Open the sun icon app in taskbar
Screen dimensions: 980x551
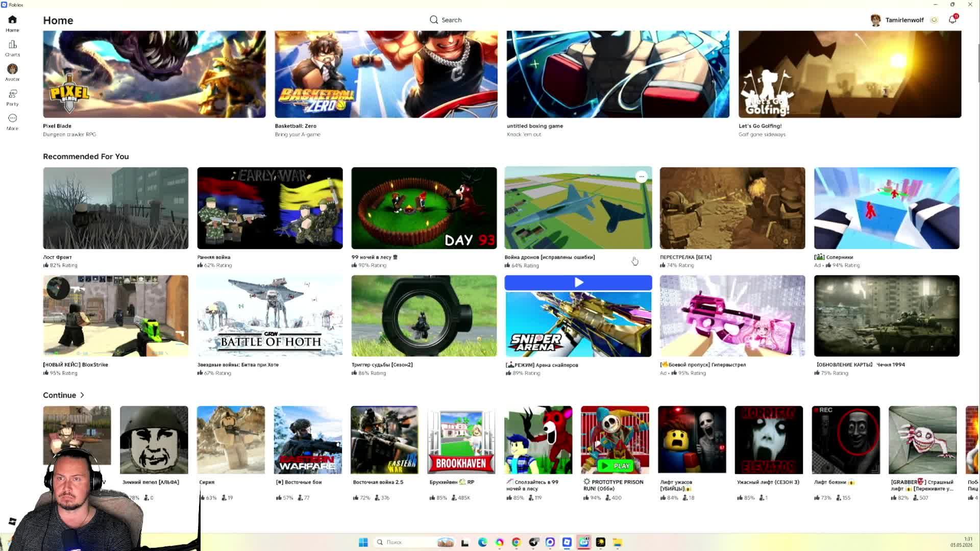pyautogui.click(x=601, y=542)
